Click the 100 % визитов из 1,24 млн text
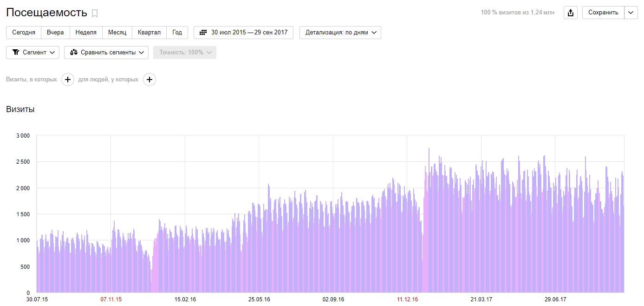 coord(518,13)
